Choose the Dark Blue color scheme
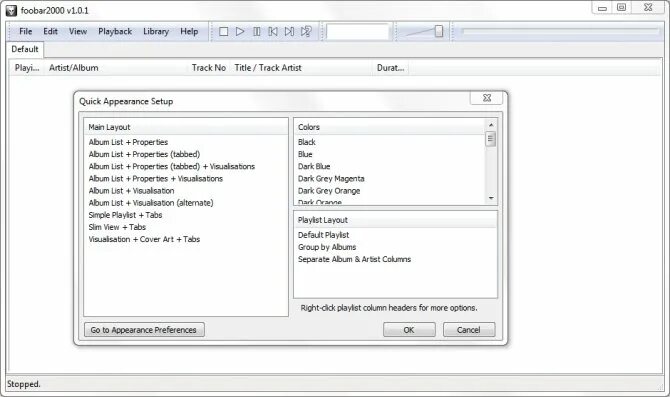Viewport: 670px width, 397px height. pyautogui.click(x=314, y=166)
